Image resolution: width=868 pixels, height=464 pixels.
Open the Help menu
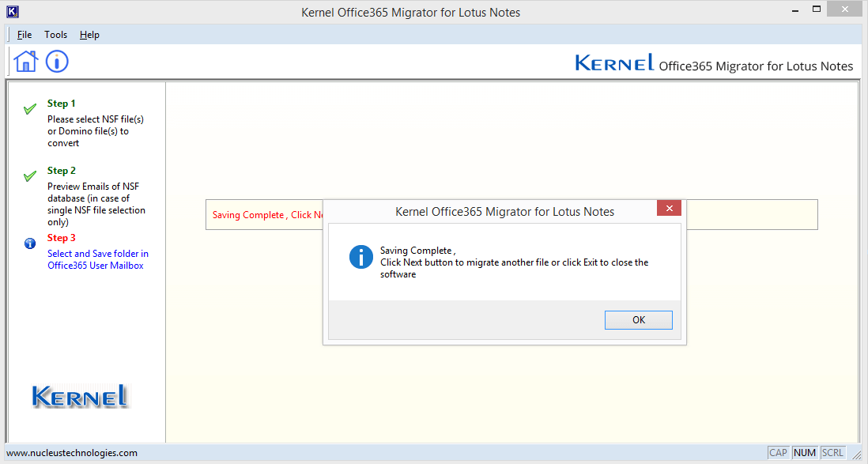tap(89, 34)
